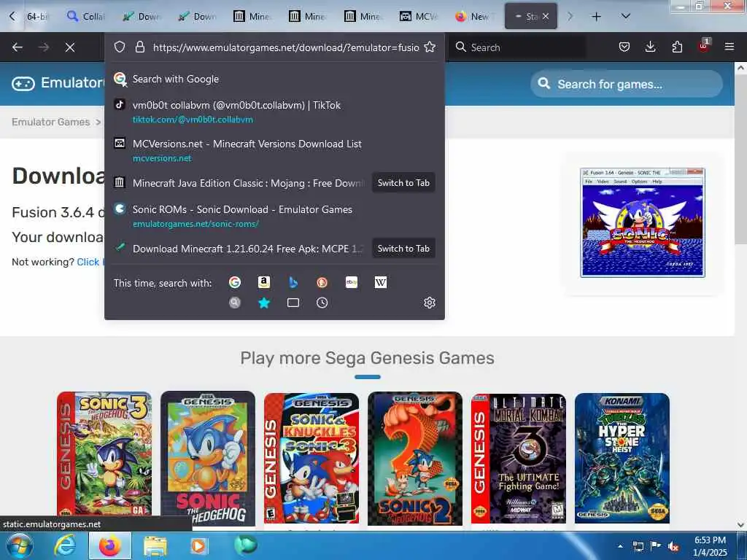This screenshot has height=560, width=747.
Task: Open new tab with plus button
Action: 596,17
